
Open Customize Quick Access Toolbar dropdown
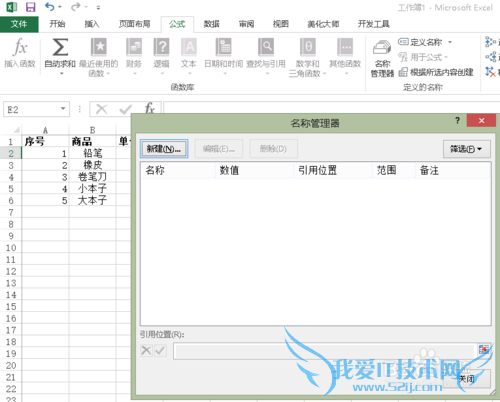click(98, 7)
